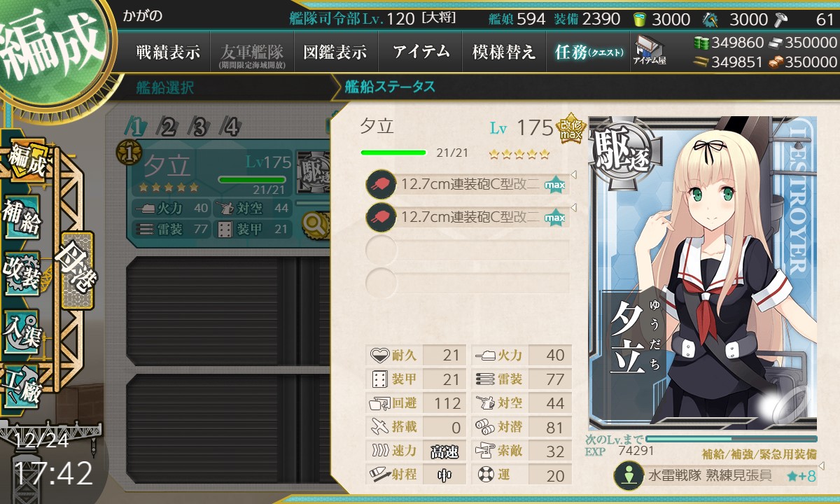840x504 pixels.
Task: Open the 工廠 factory sidebar icon
Action: coord(22,386)
